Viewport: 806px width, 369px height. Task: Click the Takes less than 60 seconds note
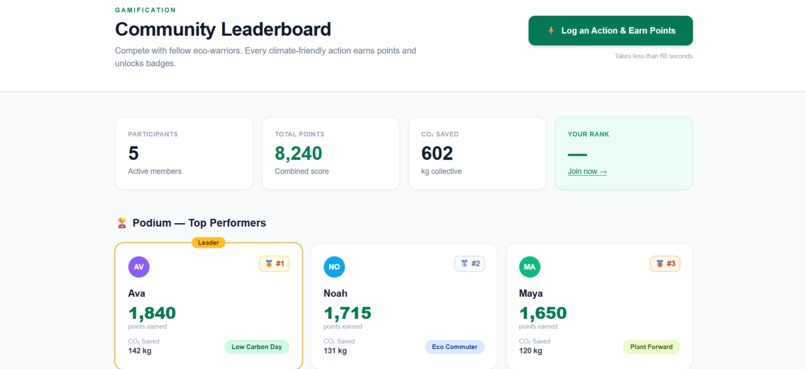(653, 56)
